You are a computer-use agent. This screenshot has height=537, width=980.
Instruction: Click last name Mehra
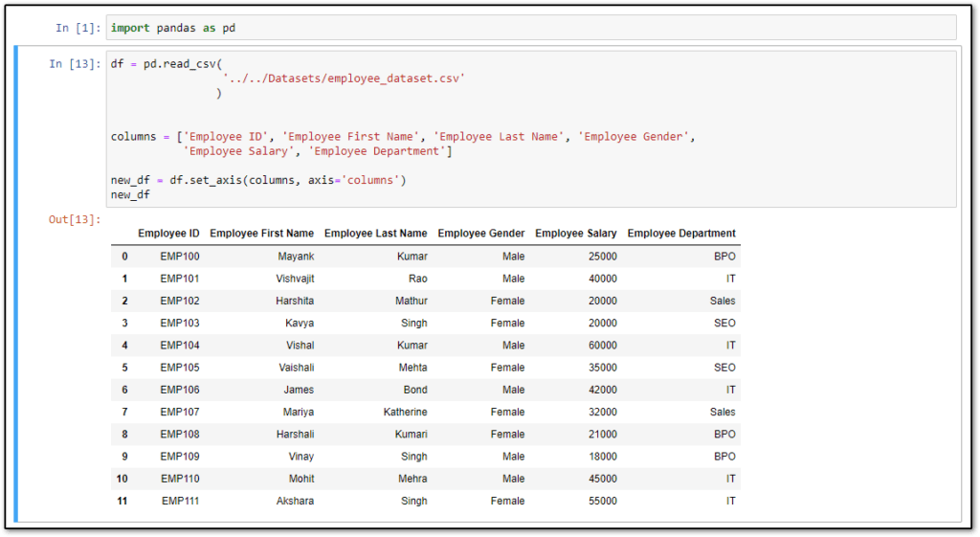[x=413, y=479]
